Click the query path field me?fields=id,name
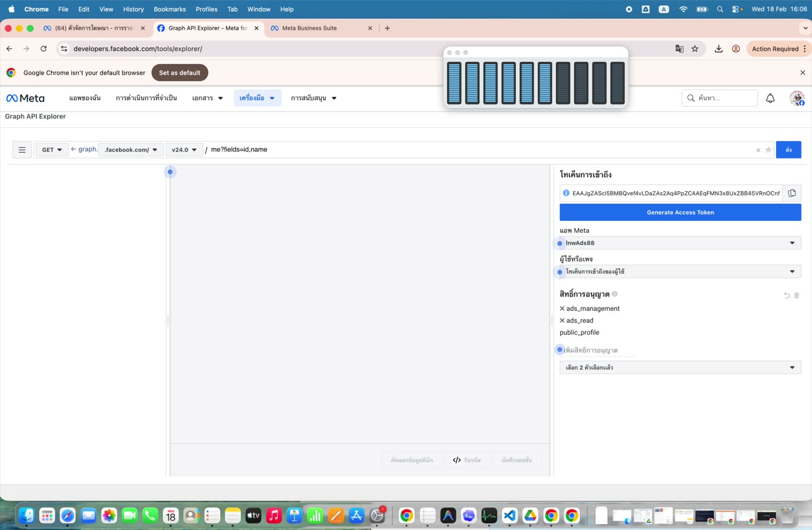 [481, 150]
